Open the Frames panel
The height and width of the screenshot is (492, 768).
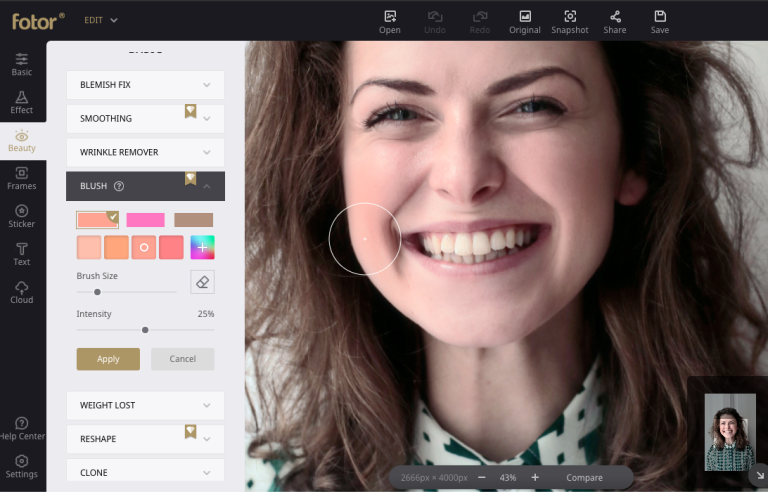click(x=22, y=178)
